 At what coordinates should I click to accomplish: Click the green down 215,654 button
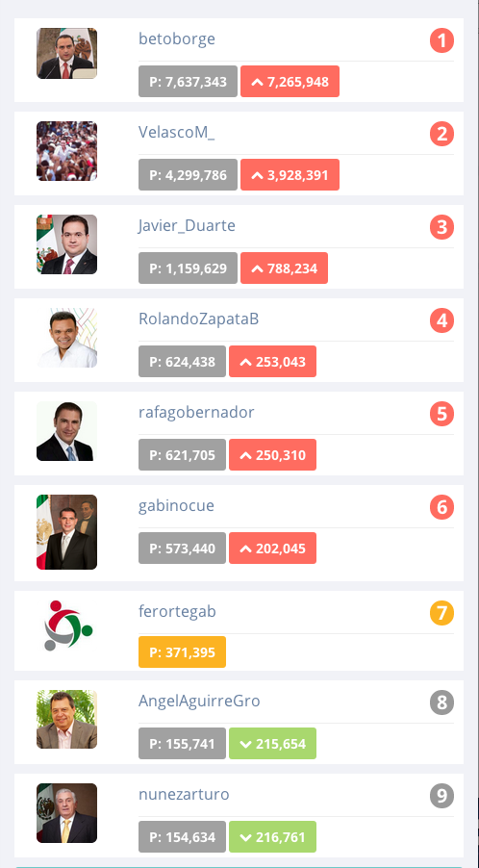[x=273, y=744]
